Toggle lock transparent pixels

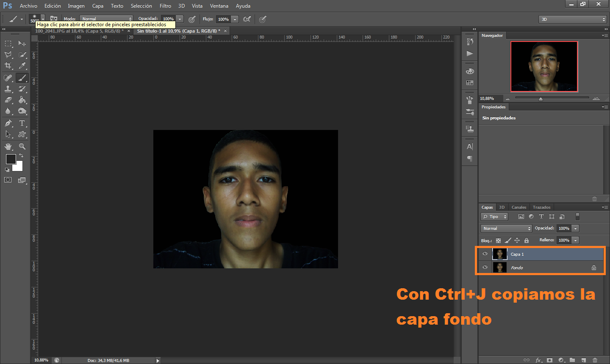coord(498,240)
